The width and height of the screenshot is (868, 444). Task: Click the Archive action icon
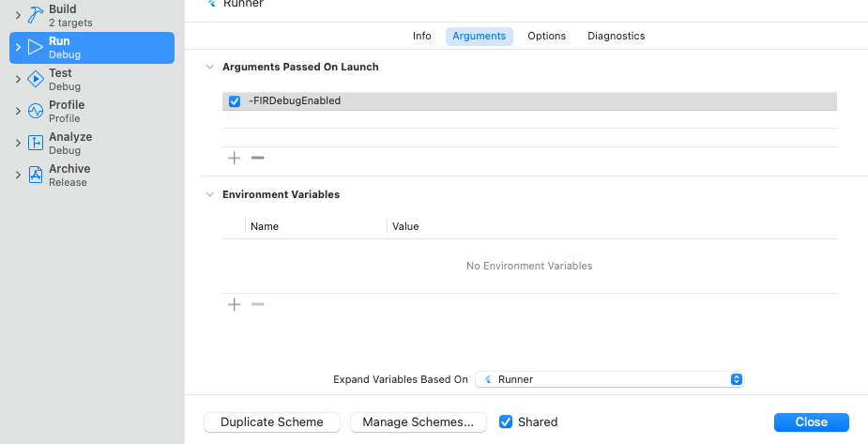click(36, 175)
